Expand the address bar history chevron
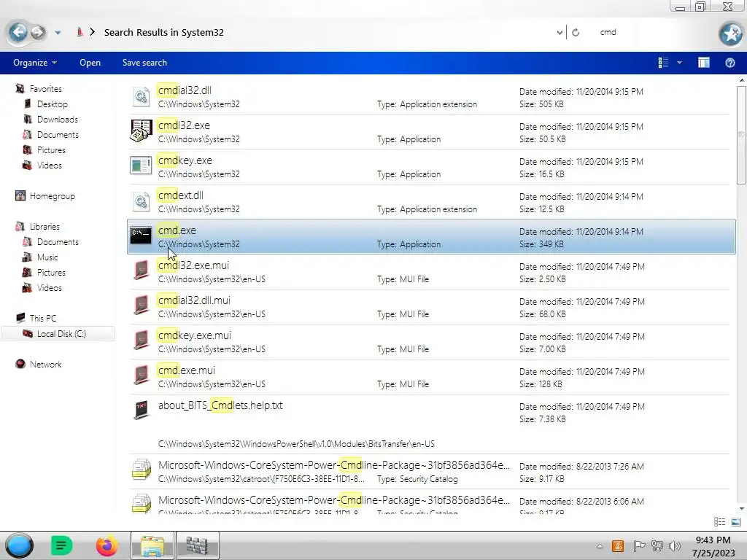The height and width of the screenshot is (560, 747). point(560,32)
